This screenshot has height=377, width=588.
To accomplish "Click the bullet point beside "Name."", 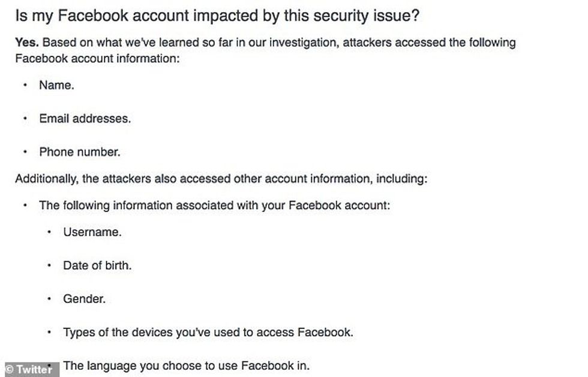I will pyautogui.click(x=25, y=85).
